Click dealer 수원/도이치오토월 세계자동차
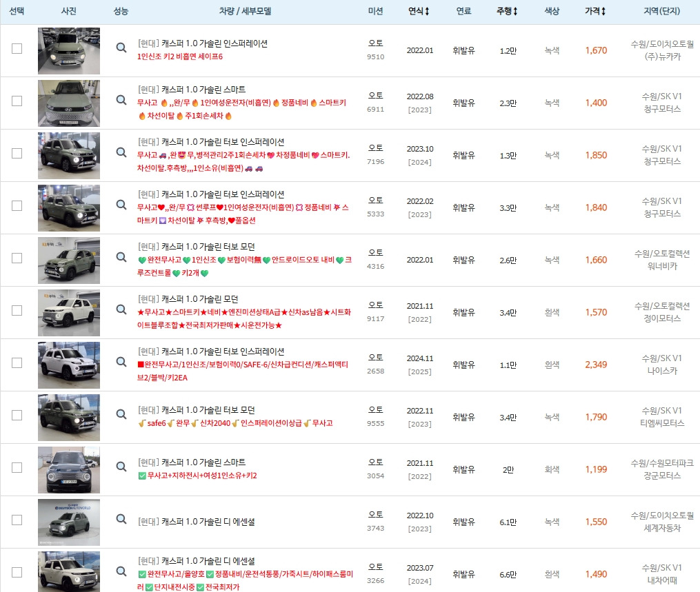Screen dimensions: 700x592 coord(662,522)
